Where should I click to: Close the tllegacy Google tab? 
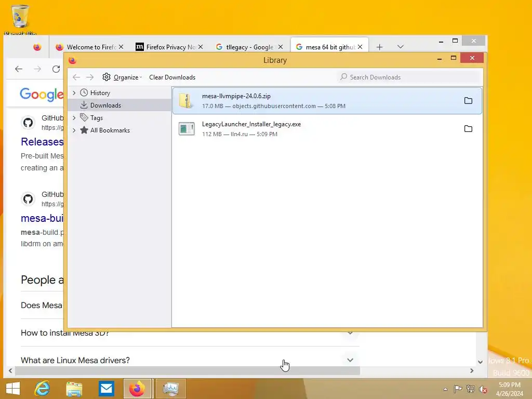pyautogui.click(x=281, y=47)
